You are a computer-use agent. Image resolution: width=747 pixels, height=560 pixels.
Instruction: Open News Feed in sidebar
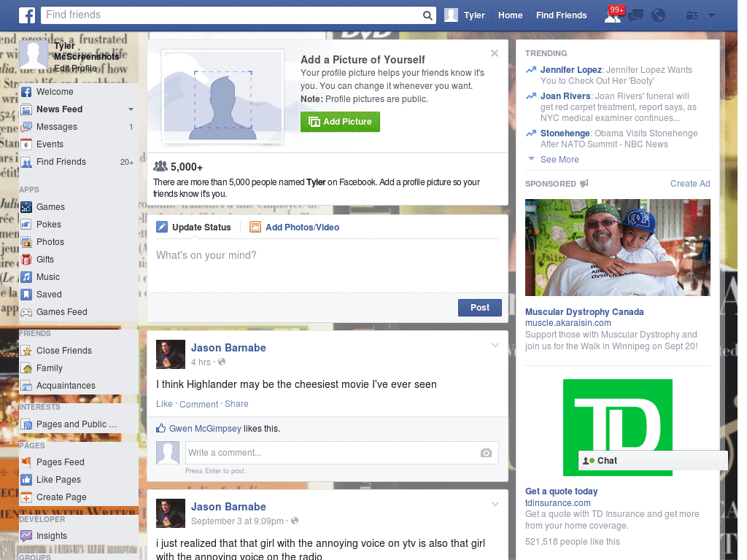(60, 109)
